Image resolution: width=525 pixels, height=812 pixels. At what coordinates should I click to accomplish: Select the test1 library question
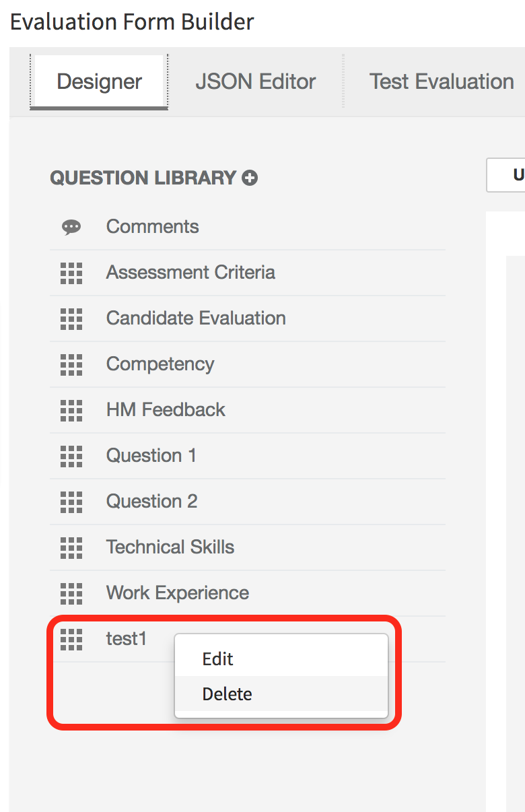click(127, 638)
